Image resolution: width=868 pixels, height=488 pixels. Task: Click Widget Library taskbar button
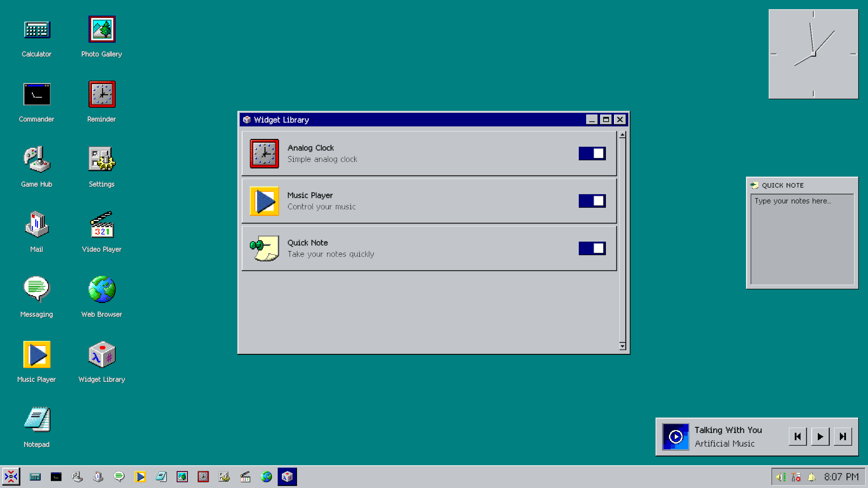pyautogui.click(x=287, y=477)
